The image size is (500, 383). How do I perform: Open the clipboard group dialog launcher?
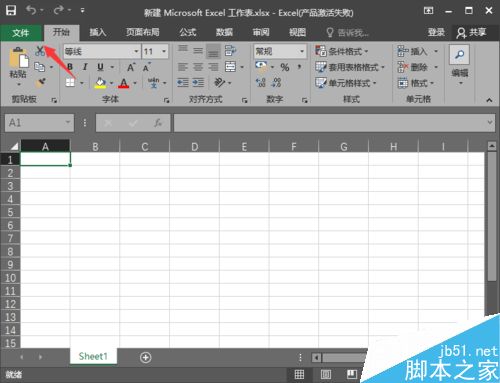pyautogui.click(x=54, y=100)
